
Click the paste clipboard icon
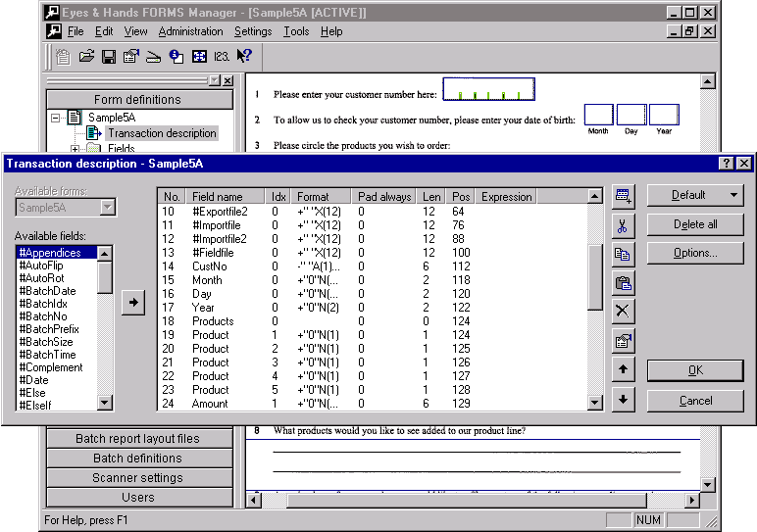(x=622, y=283)
